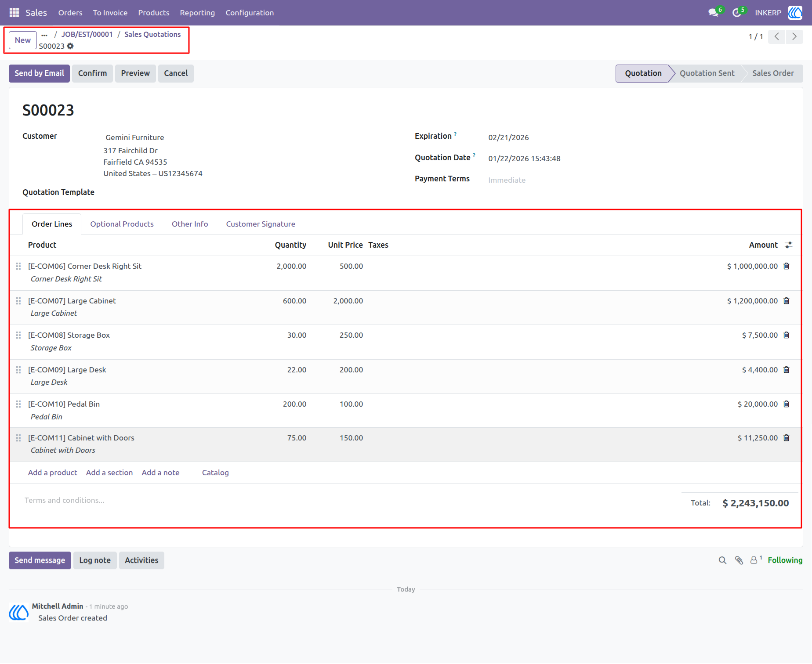Open the To Invoice menu
The image size is (812, 664).
click(110, 13)
